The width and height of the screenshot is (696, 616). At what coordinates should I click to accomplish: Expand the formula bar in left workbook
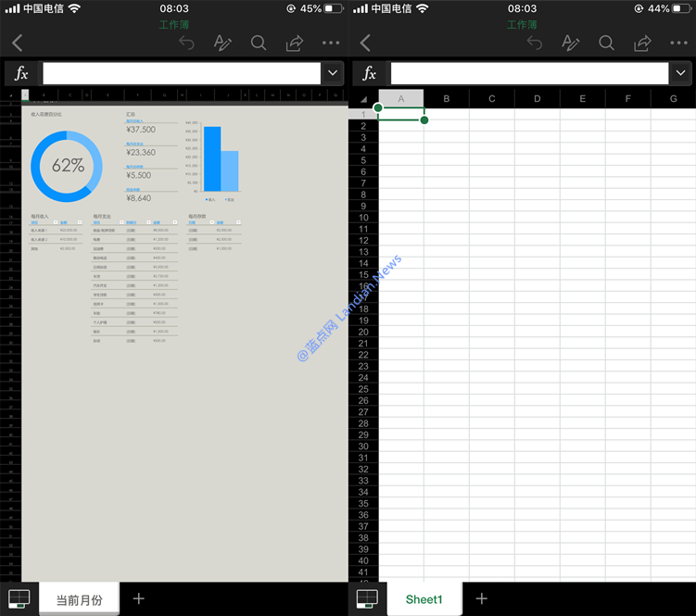point(333,73)
